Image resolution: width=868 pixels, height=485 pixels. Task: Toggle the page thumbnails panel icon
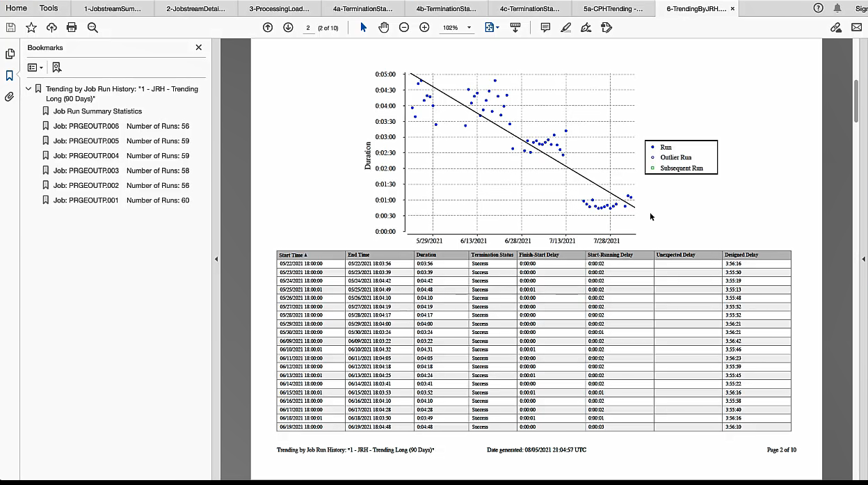[x=10, y=54]
